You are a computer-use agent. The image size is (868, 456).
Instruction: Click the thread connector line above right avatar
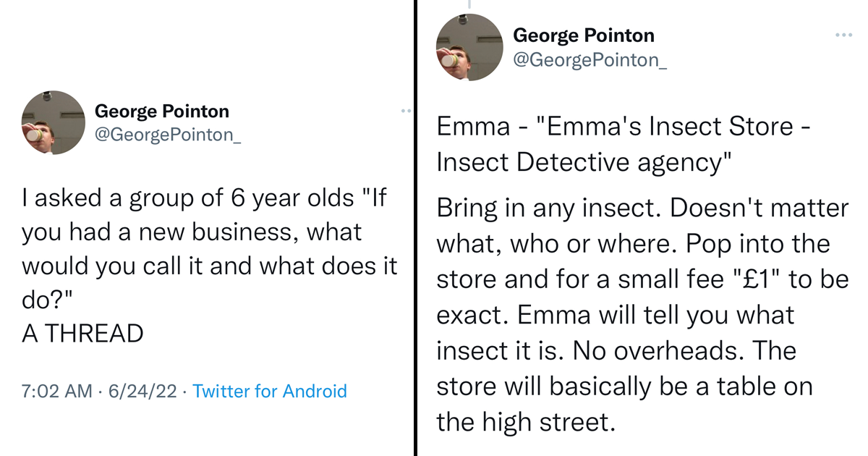469,5
